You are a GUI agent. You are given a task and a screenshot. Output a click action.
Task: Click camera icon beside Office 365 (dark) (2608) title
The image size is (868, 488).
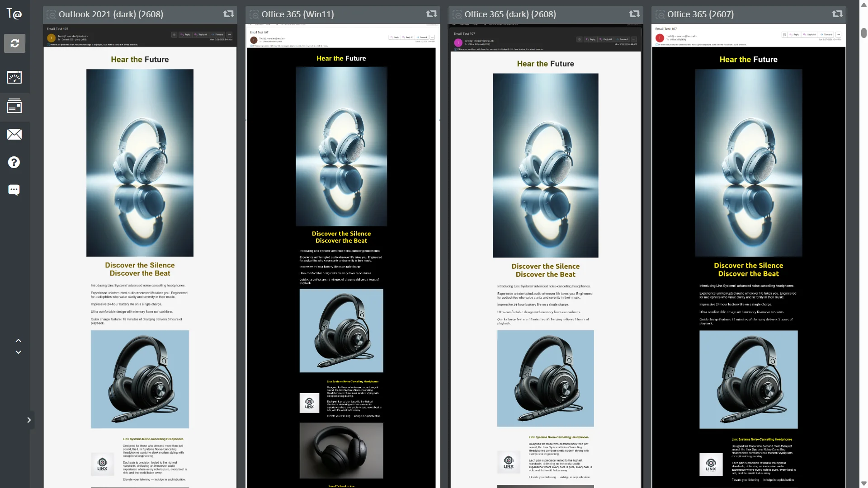458,14
